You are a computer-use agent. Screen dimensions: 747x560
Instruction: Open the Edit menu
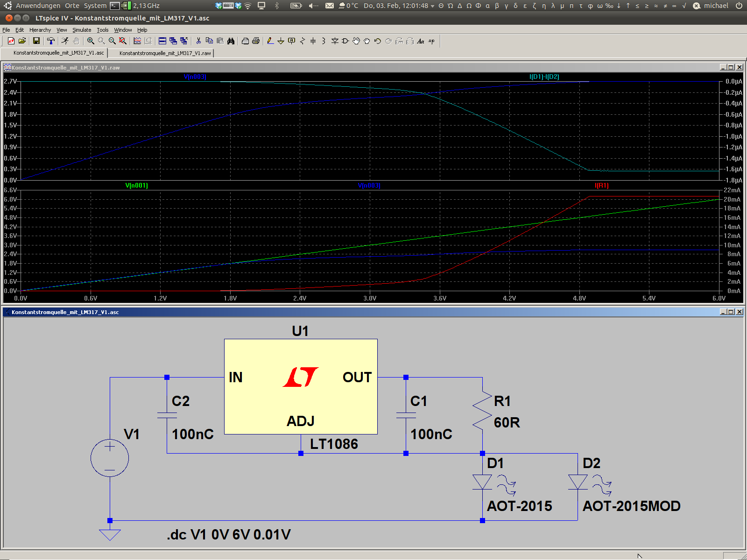[20, 30]
